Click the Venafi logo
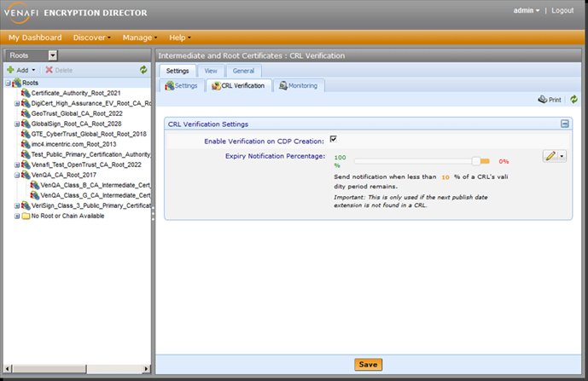 pos(21,13)
